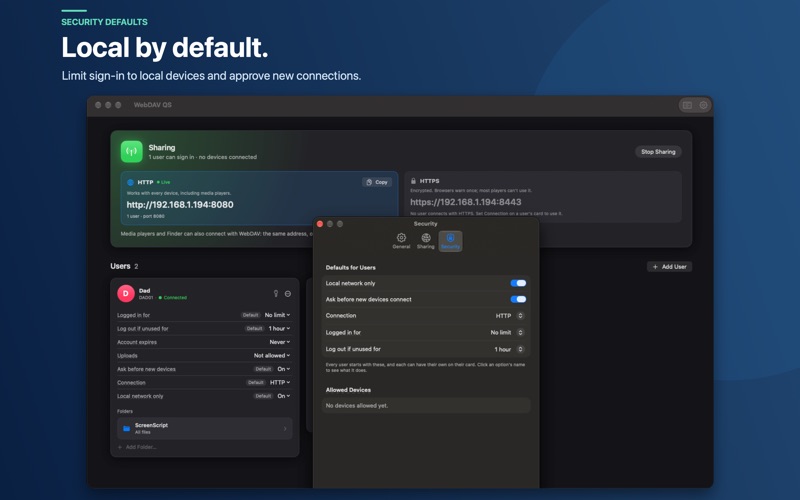This screenshot has width=800, height=500.
Task: Open Sharing tab in Security window
Action: tap(426, 241)
